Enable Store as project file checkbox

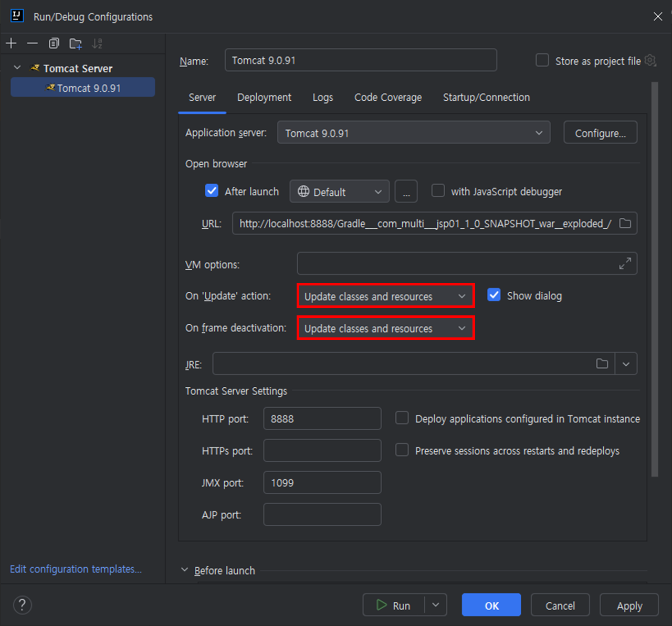(x=542, y=60)
